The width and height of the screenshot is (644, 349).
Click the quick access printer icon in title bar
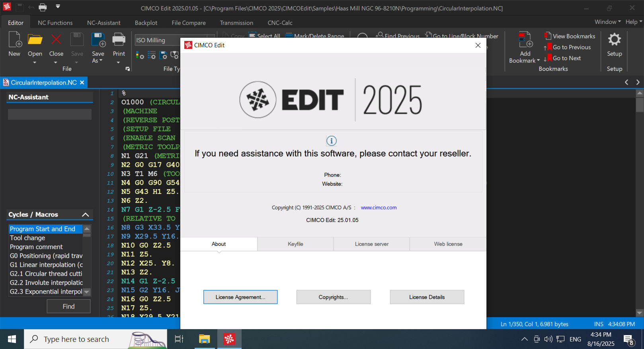point(43,7)
